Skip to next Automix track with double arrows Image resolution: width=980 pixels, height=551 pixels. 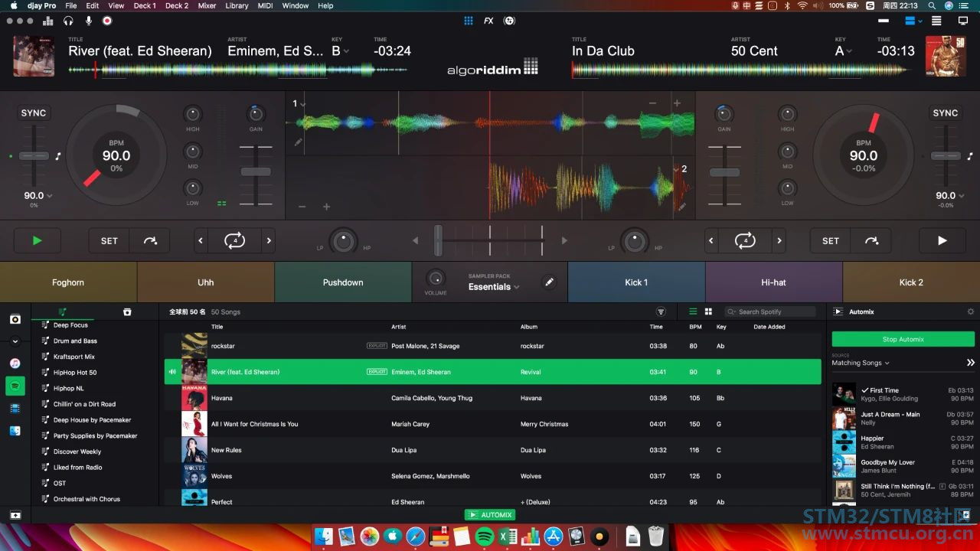(x=971, y=363)
